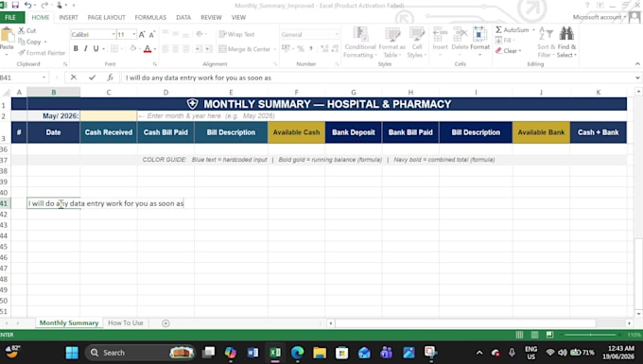Click the Copy command

pyautogui.click(x=29, y=42)
